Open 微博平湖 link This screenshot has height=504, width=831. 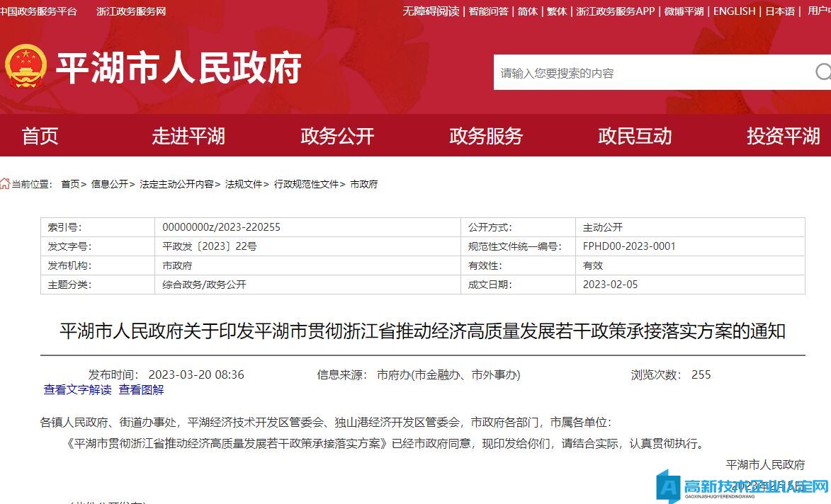coord(684,11)
